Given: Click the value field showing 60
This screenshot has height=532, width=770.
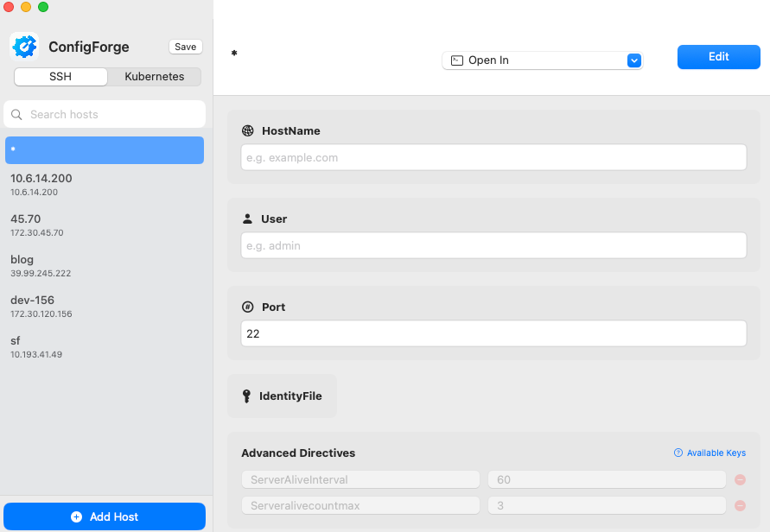Looking at the screenshot, I should [x=607, y=479].
